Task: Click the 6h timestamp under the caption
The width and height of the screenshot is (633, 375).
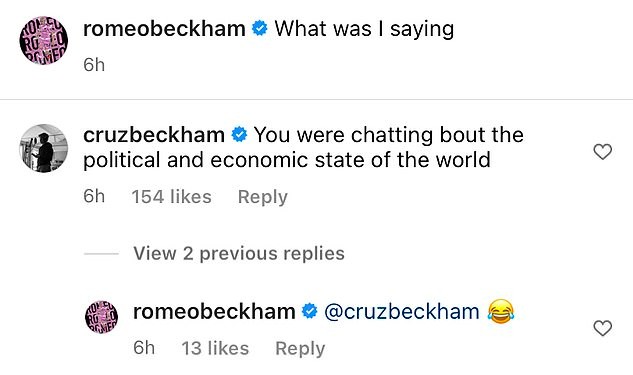Action: [x=94, y=65]
